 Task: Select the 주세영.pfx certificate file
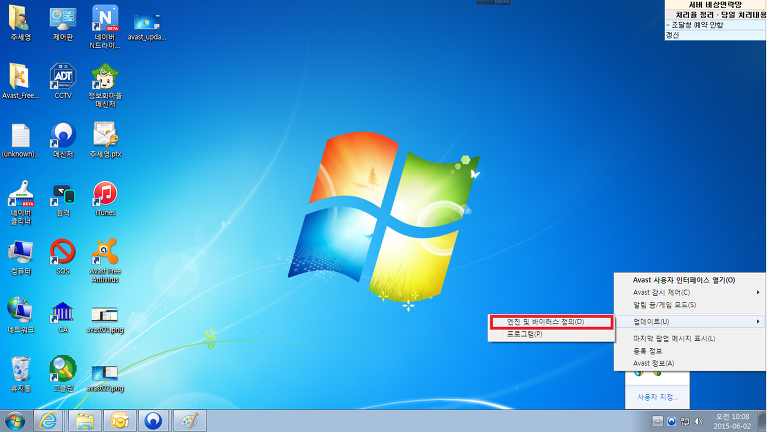click(x=105, y=140)
